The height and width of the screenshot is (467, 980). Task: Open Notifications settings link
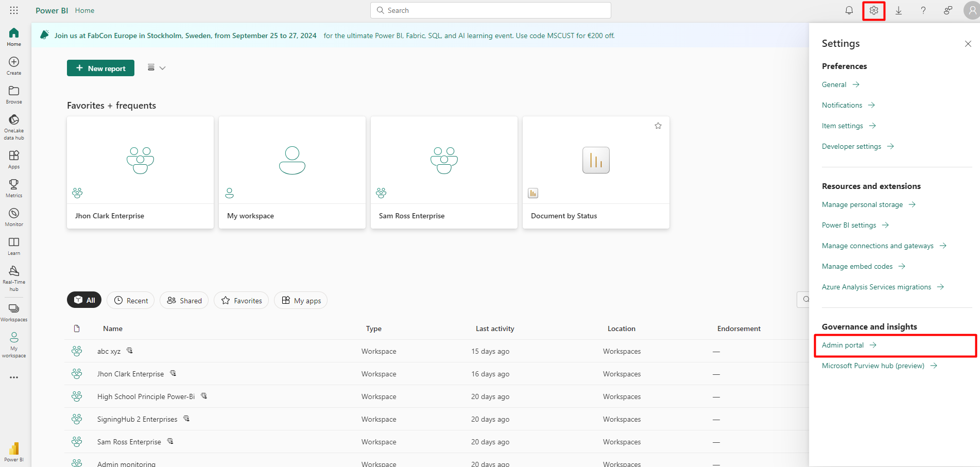click(848, 105)
